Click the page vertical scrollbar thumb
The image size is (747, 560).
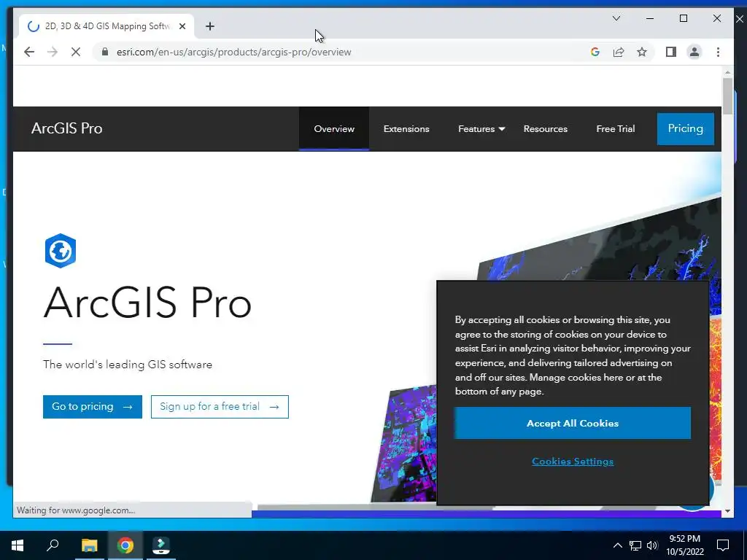click(727, 96)
